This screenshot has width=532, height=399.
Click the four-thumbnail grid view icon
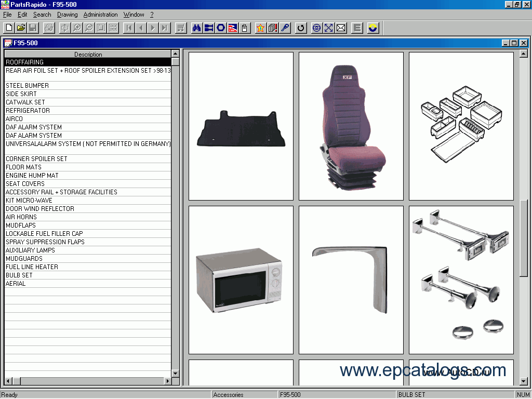tap(113, 28)
